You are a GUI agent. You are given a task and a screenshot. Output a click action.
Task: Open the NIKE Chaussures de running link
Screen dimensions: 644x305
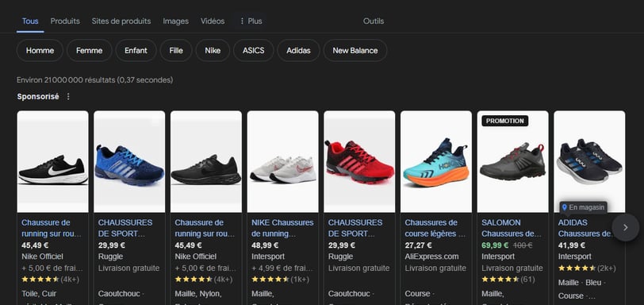point(282,228)
